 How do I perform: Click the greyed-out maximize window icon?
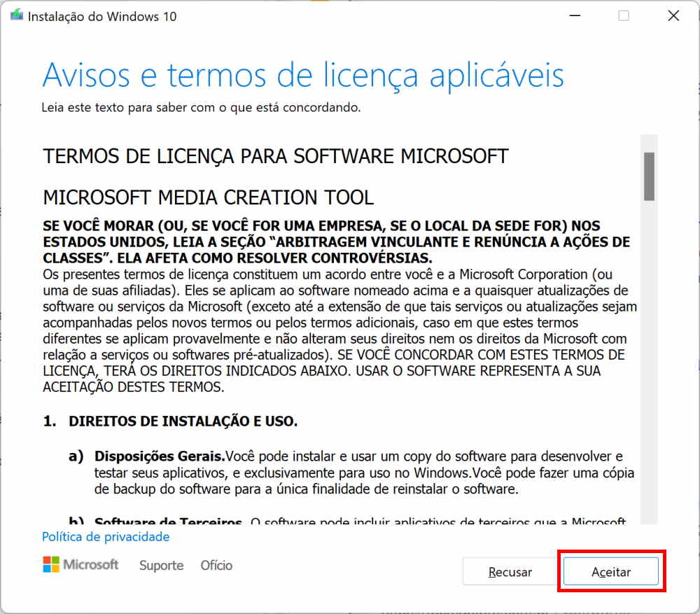click(623, 16)
